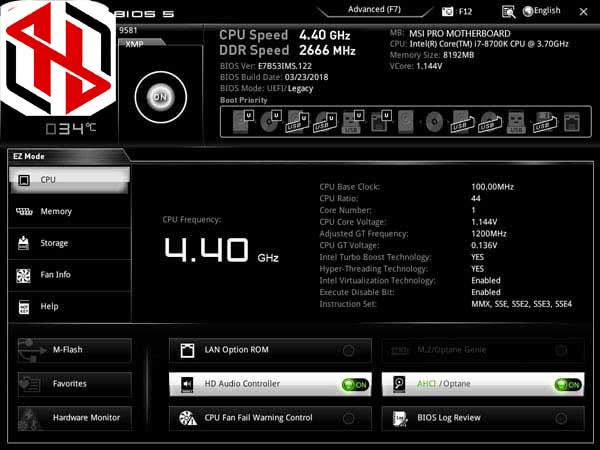The image size is (600, 450).
Task: Click the BIOS Mode UEFI/Legacy text
Action: click(266, 88)
